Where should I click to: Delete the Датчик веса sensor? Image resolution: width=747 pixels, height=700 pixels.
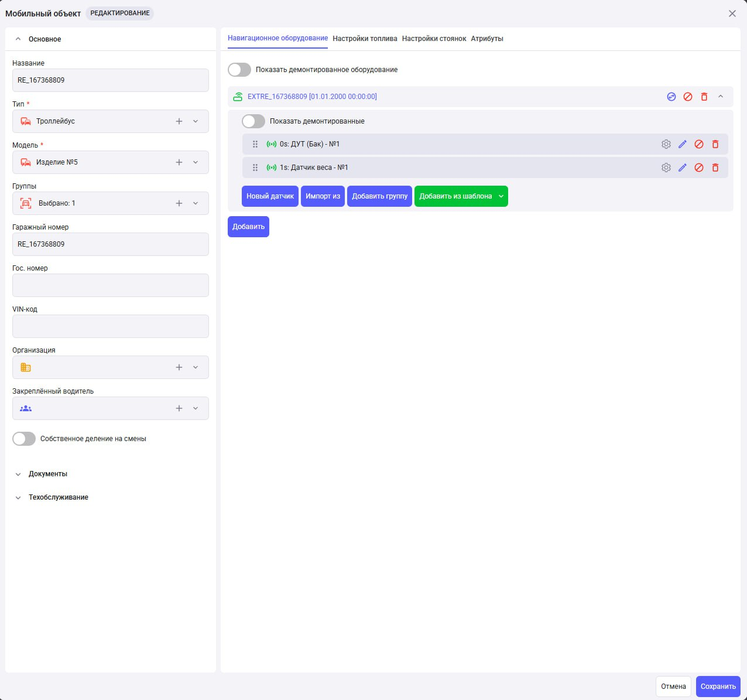click(x=715, y=168)
